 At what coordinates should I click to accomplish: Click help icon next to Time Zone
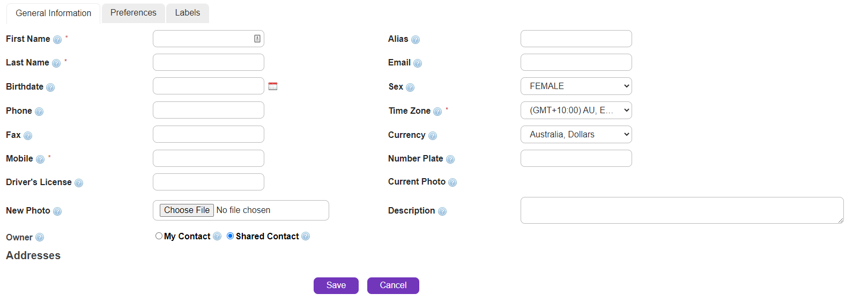[x=437, y=112]
